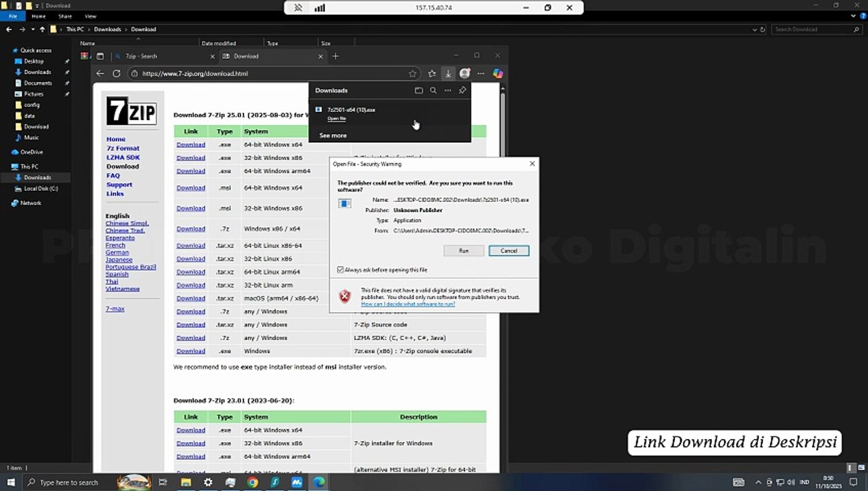Screen dimensions: 868x491
Task: Click the Run button in Security Warning
Action: pos(463,250)
